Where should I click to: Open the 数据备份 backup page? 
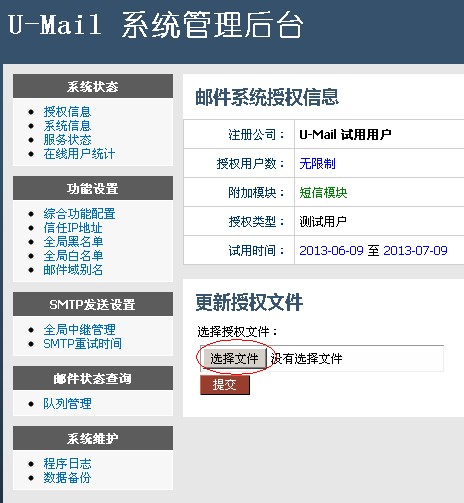point(67,478)
